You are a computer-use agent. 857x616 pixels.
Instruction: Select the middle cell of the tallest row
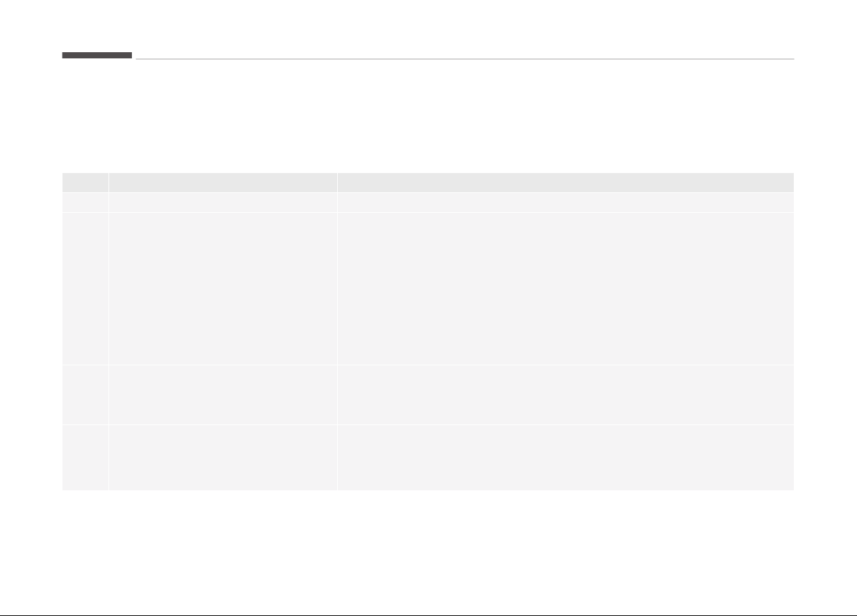pyautogui.click(x=222, y=288)
